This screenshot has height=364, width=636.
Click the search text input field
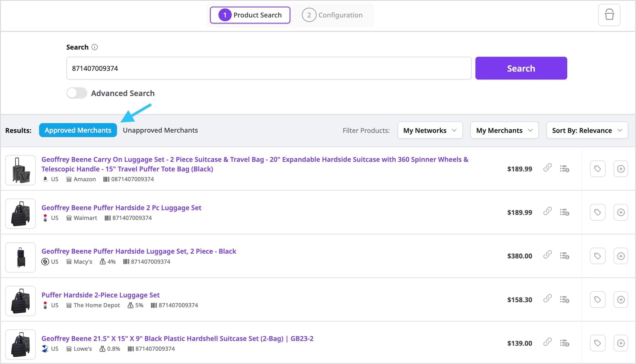(269, 68)
